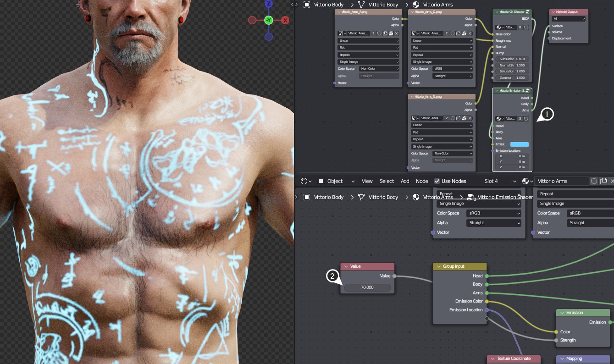Open the Object shader type dropdown

pyautogui.click(x=336, y=181)
